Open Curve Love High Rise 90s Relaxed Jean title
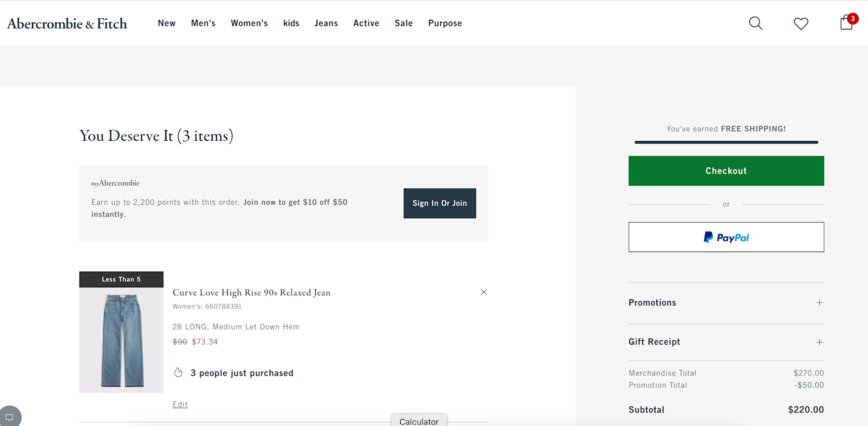 coord(252,293)
